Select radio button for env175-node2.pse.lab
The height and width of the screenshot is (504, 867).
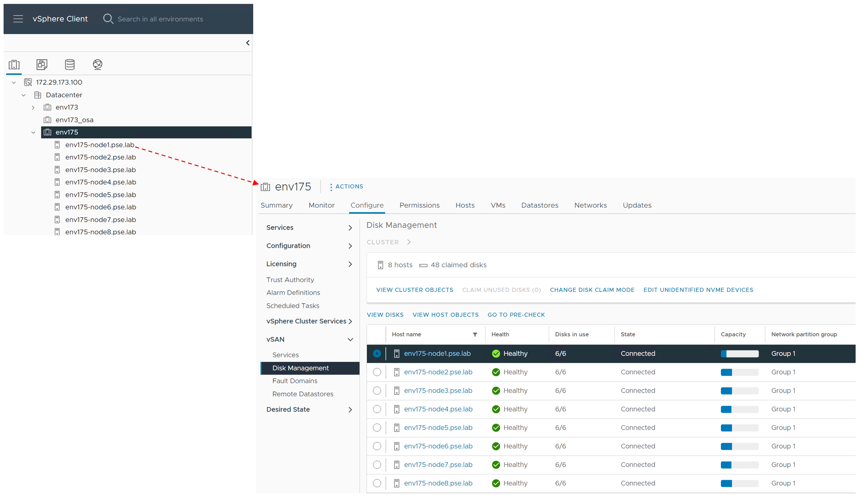tap(378, 373)
